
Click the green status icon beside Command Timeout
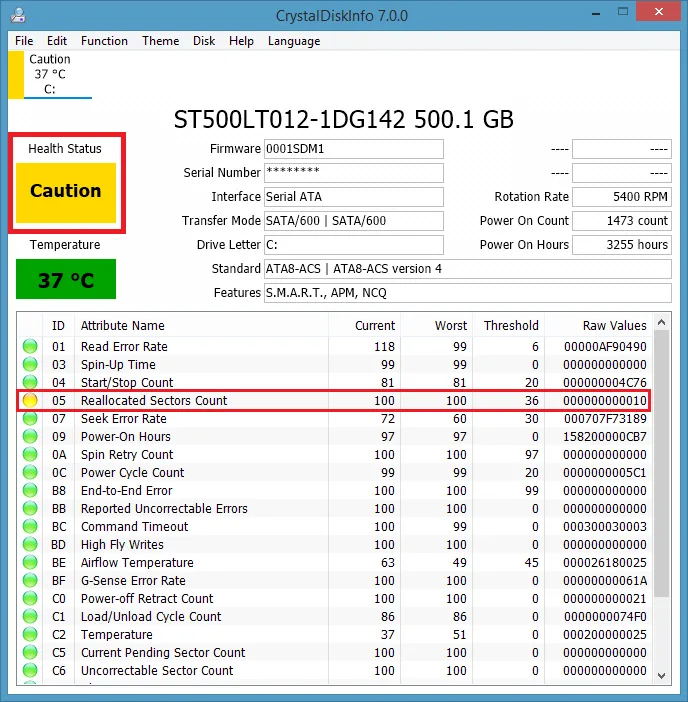click(30, 526)
